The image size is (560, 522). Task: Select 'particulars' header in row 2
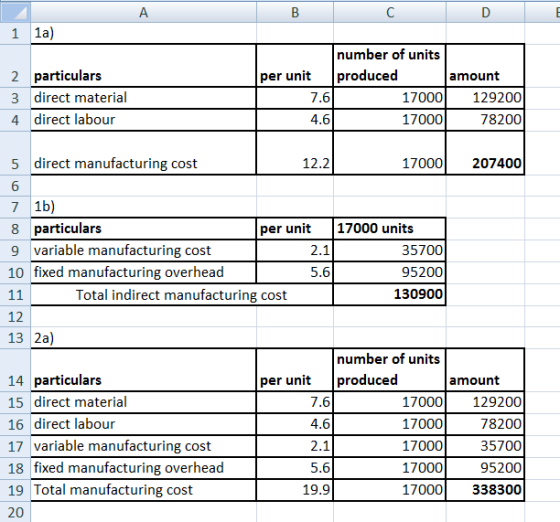[144, 65]
